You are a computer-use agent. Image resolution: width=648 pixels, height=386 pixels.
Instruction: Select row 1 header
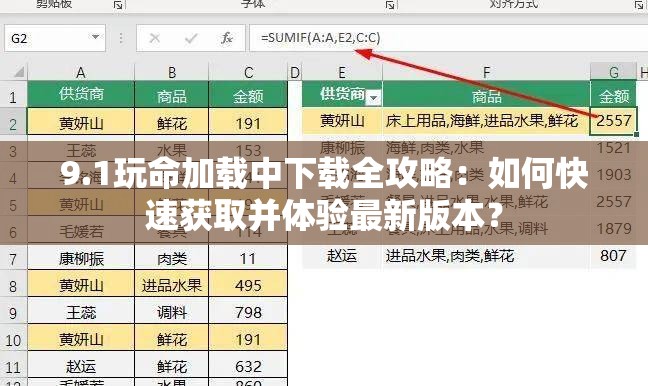pos(13,96)
